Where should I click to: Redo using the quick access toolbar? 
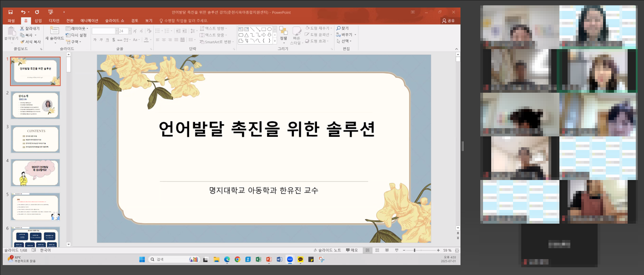[37, 12]
